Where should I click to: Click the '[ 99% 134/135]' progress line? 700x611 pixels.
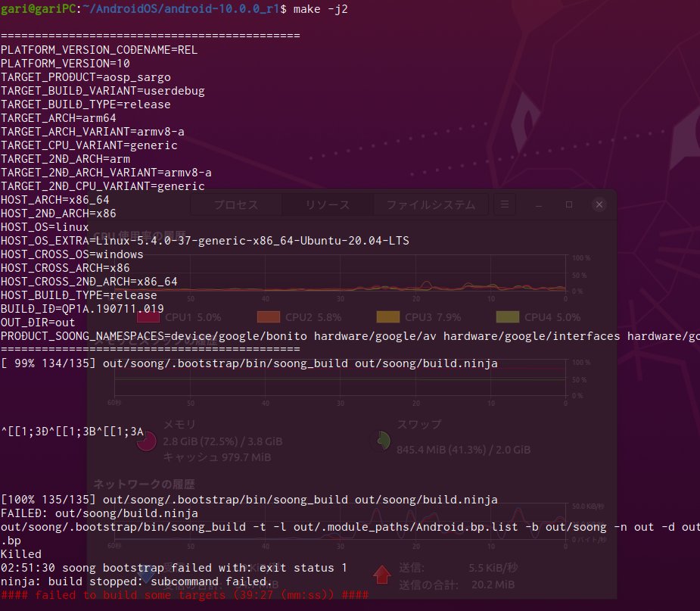249,363
